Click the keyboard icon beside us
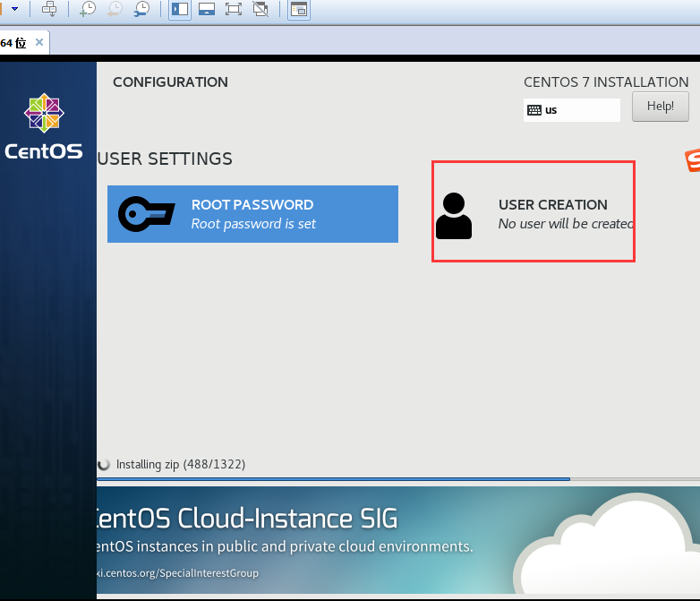The width and height of the screenshot is (700, 601). point(534,110)
